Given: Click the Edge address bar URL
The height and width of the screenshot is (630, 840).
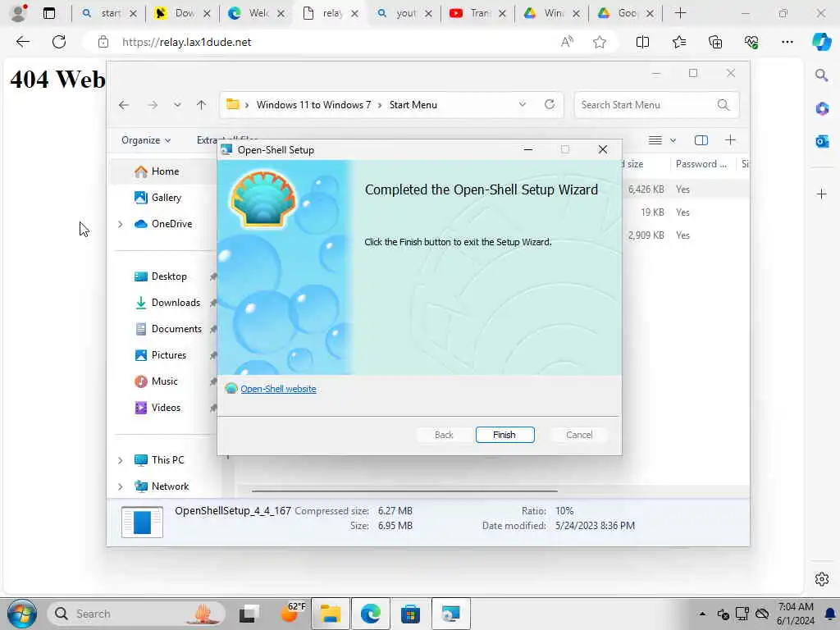Looking at the screenshot, I should [x=186, y=43].
